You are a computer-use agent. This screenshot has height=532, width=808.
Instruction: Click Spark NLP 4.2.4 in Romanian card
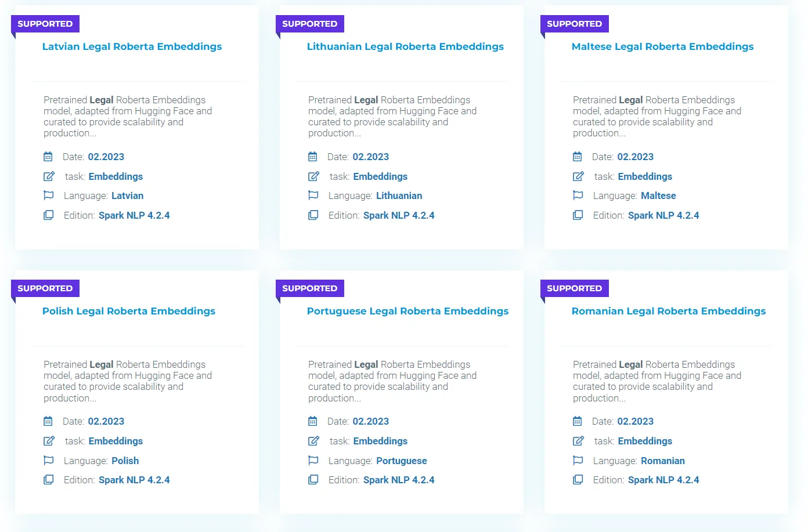point(663,480)
